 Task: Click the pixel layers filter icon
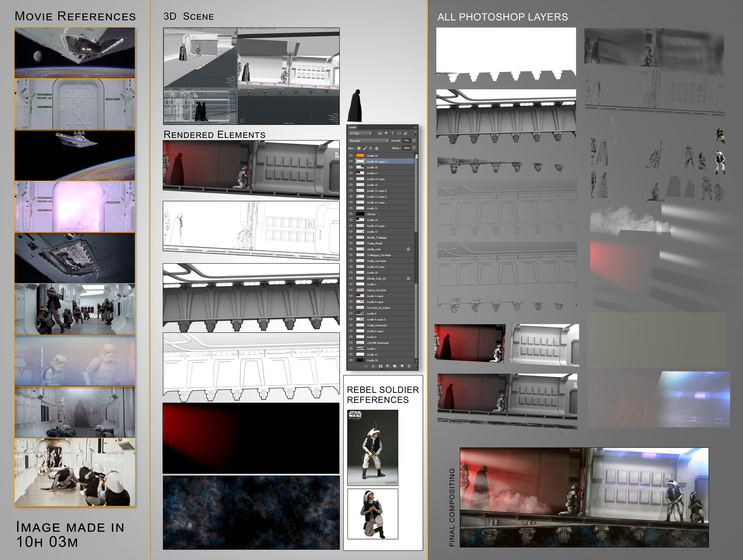point(380,133)
